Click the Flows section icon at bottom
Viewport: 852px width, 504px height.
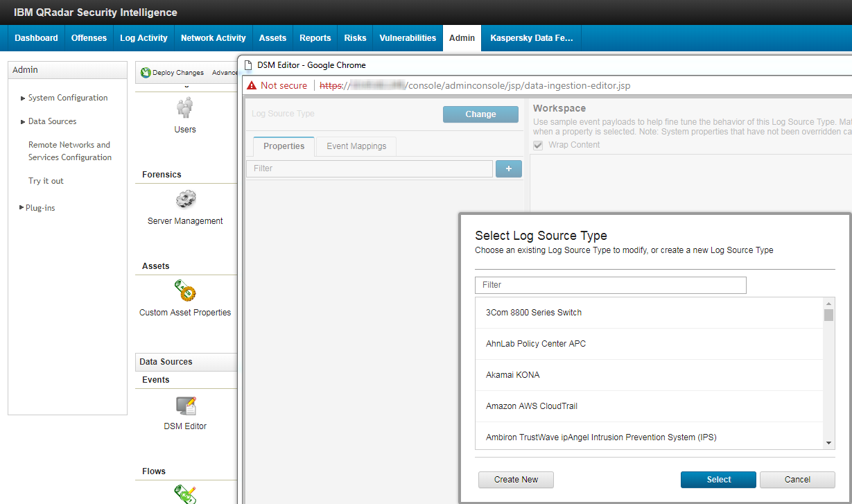click(x=185, y=494)
